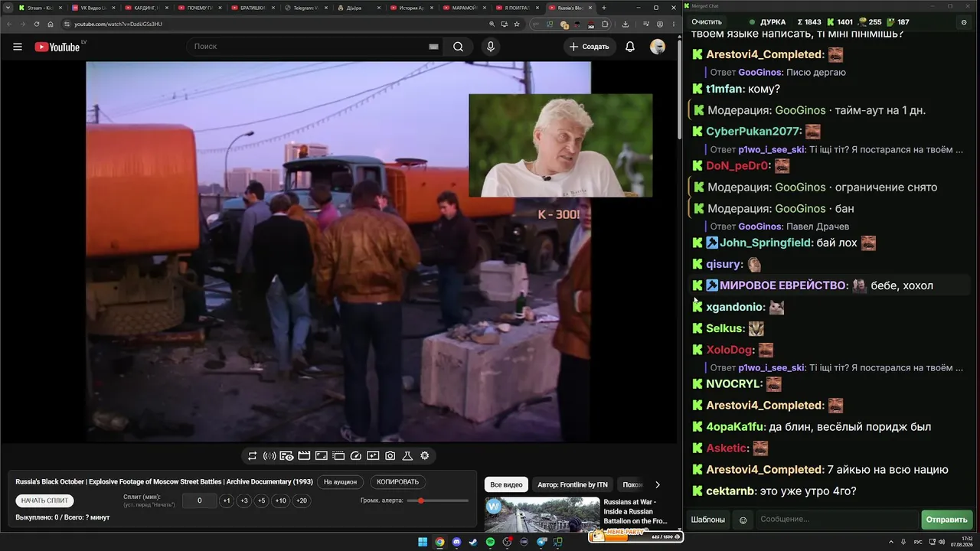Click the clapperboard icon under the player
980x551 pixels.
pos(304,456)
